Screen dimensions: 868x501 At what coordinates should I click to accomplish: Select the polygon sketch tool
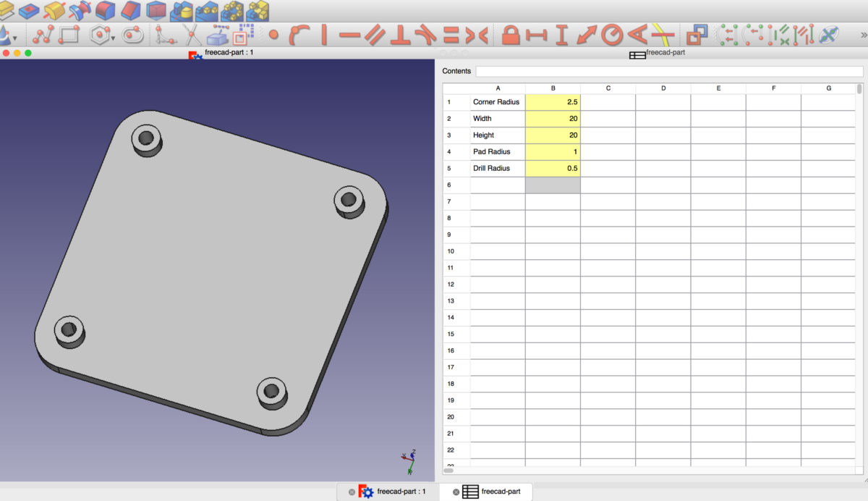(98, 34)
